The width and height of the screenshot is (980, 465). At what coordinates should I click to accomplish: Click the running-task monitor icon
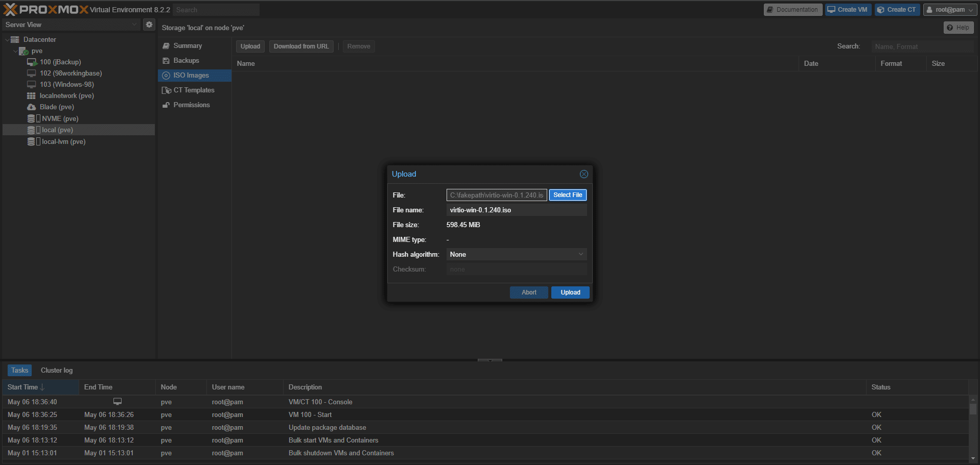tap(118, 402)
